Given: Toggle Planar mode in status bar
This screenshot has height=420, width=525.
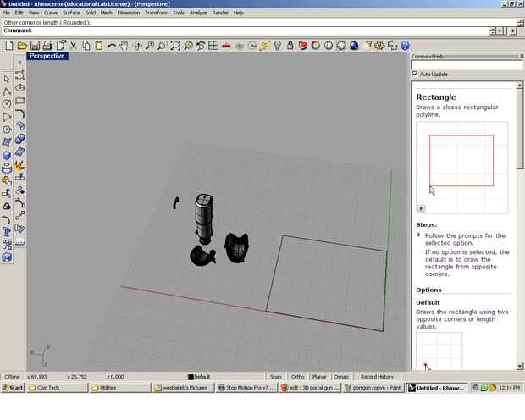Looking at the screenshot, I should [319, 377].
